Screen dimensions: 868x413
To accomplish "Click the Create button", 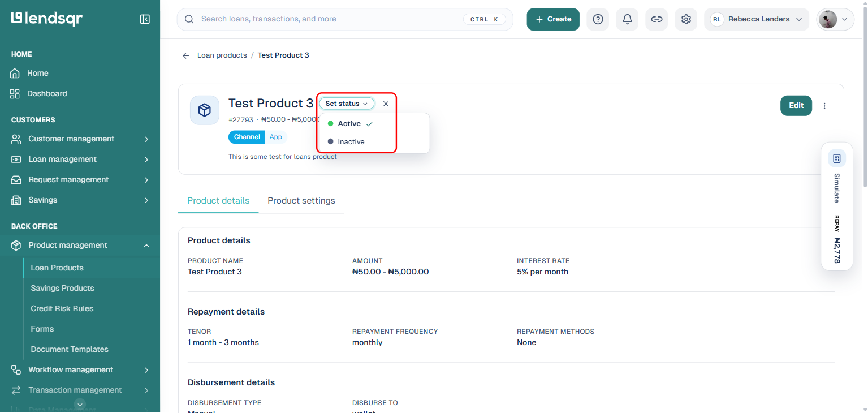I will coord(553,19).
